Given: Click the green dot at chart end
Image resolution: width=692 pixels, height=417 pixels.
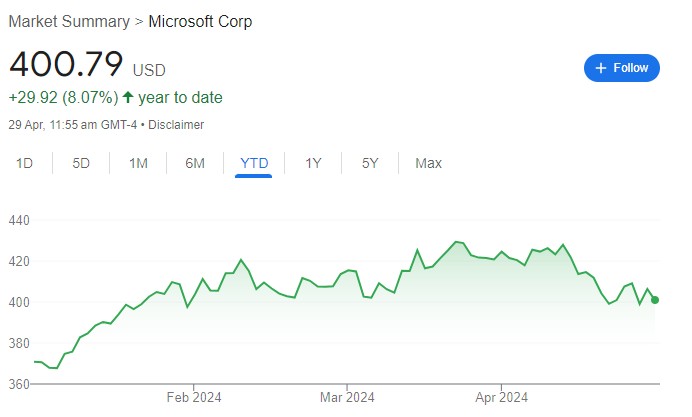Looking at the screenshot, I should 655,300.
